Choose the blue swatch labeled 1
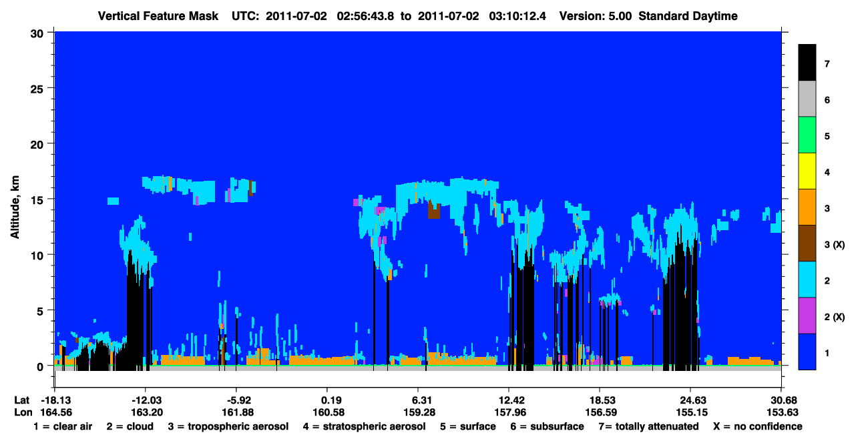This screenshot has height=445, width=868. tap(807, 352)
